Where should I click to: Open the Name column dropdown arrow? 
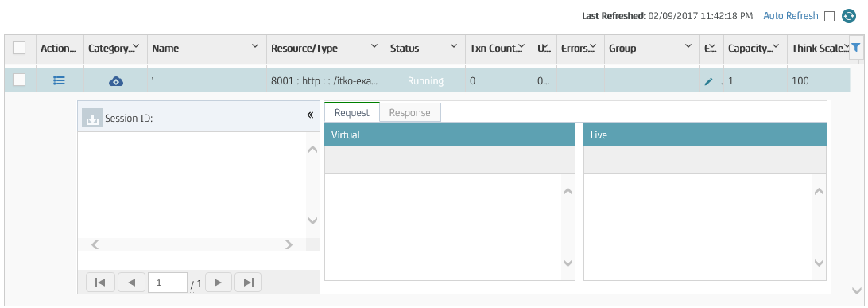255,46
